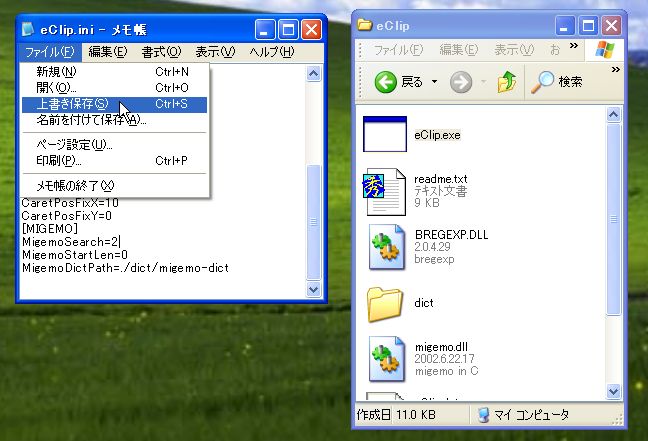The image size is (648, 441).
Task: Click the migemo.dll file name
Action: pyautogui.click(x=441, y=347)
